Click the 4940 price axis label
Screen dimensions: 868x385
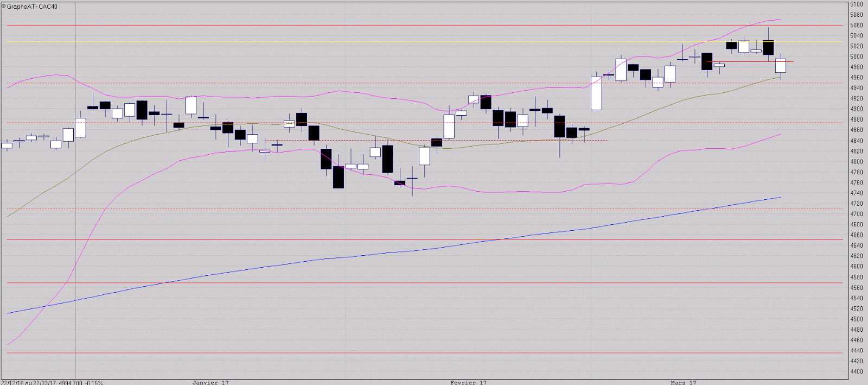pos(857,88)
